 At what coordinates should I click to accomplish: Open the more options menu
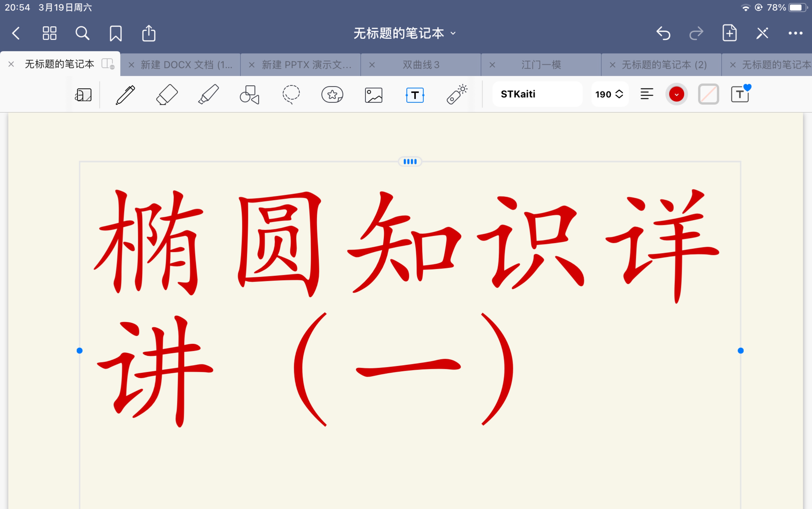pyautogui.click(x=796, y=33)
